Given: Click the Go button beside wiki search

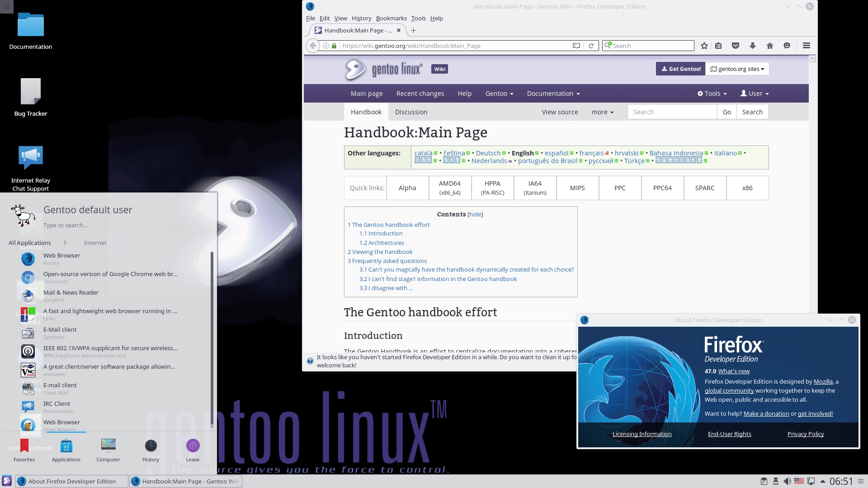Looking at the screenshot, I should tap(726, 112).
